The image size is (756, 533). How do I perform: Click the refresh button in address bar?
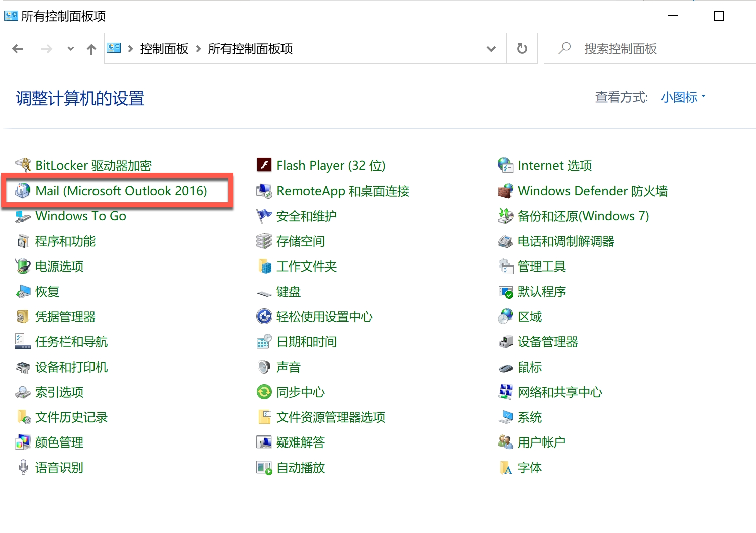click(x=522, y=49)
